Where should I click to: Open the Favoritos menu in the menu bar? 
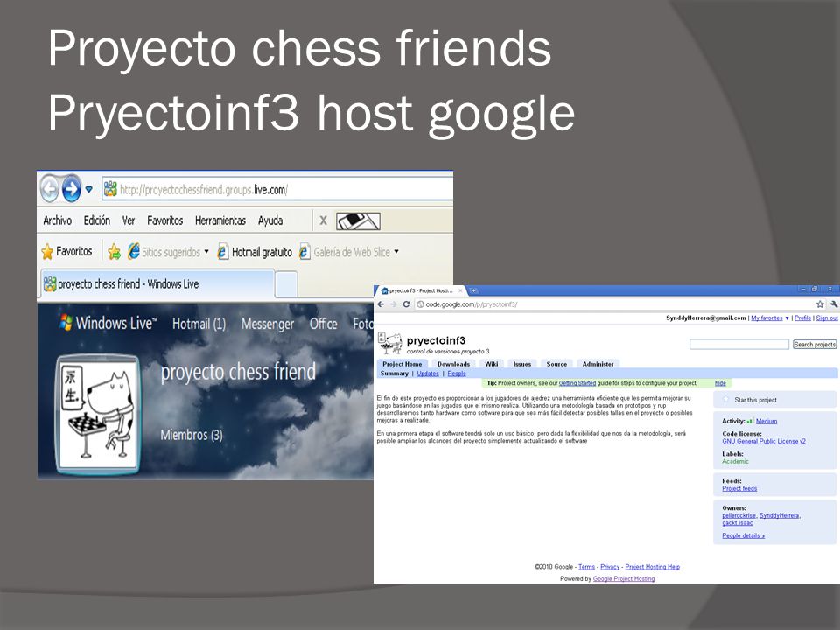(x=165, y=220)
